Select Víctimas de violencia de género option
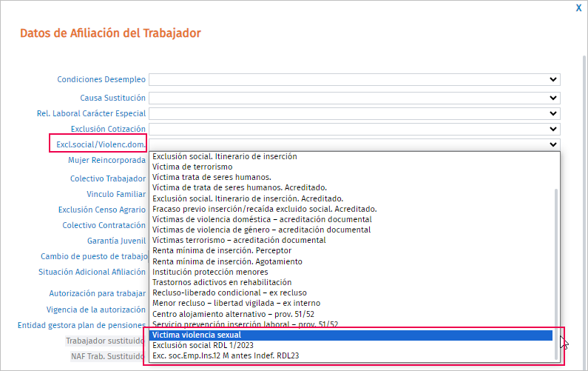This screenshot has width=588, height=371. [x=261, y=230]
